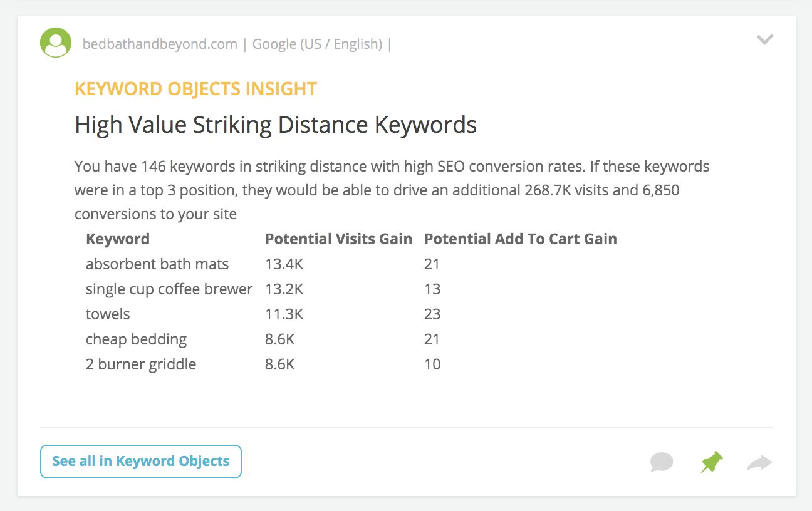
Task: Click the towels add-to-cart value 23
Action: (432, 314)
